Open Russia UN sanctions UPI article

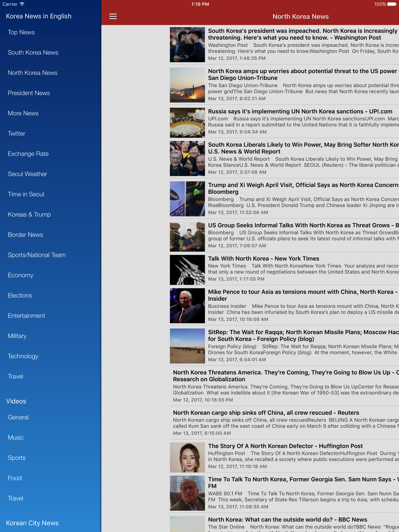tap(300, 111)
